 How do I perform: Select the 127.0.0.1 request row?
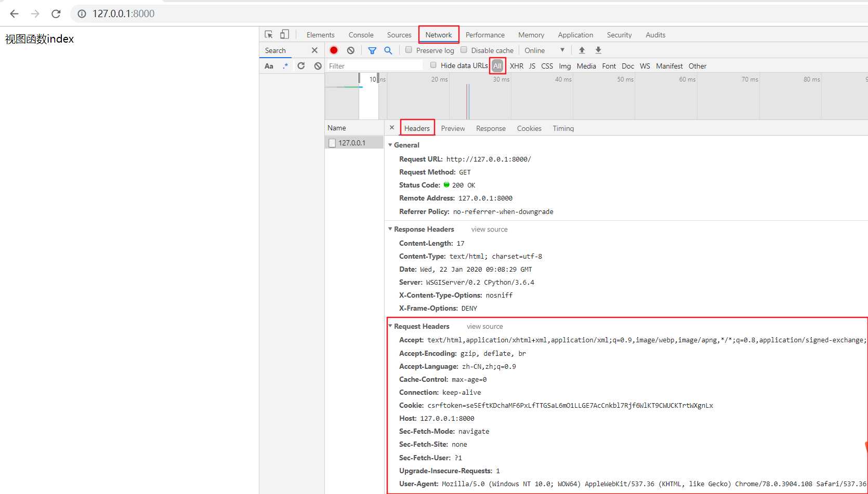point(354,143)
